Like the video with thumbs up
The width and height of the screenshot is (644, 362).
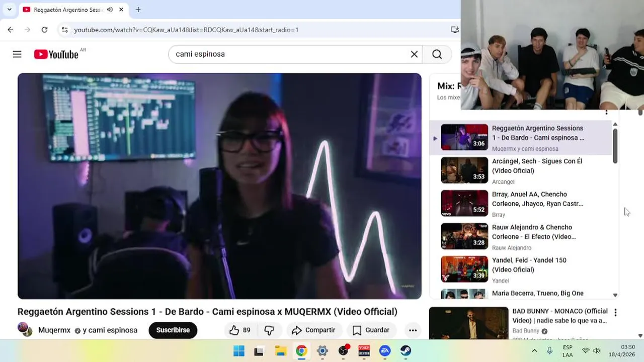(x=239, y=330)
